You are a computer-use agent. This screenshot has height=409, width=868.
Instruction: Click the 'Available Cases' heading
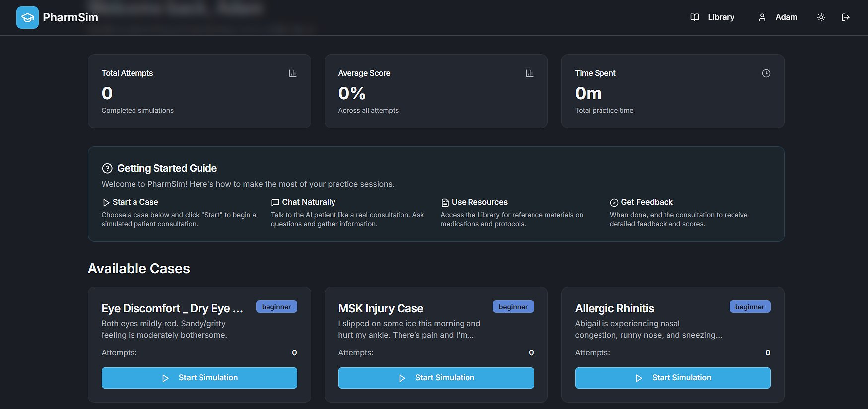[139, 268]
